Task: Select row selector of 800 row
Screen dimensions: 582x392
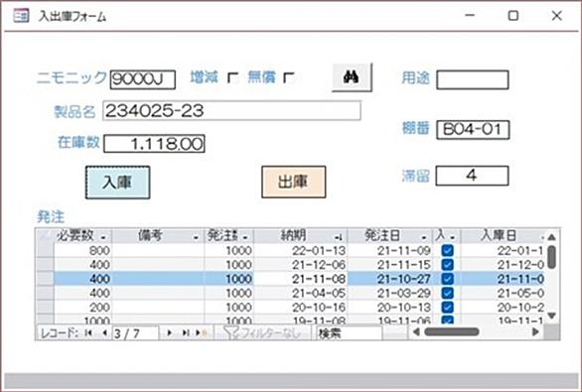Action: [x=45, y=250]
